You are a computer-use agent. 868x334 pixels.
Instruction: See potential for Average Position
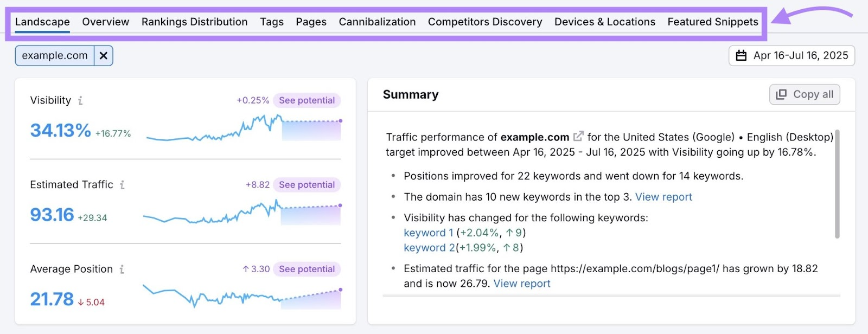307,269
